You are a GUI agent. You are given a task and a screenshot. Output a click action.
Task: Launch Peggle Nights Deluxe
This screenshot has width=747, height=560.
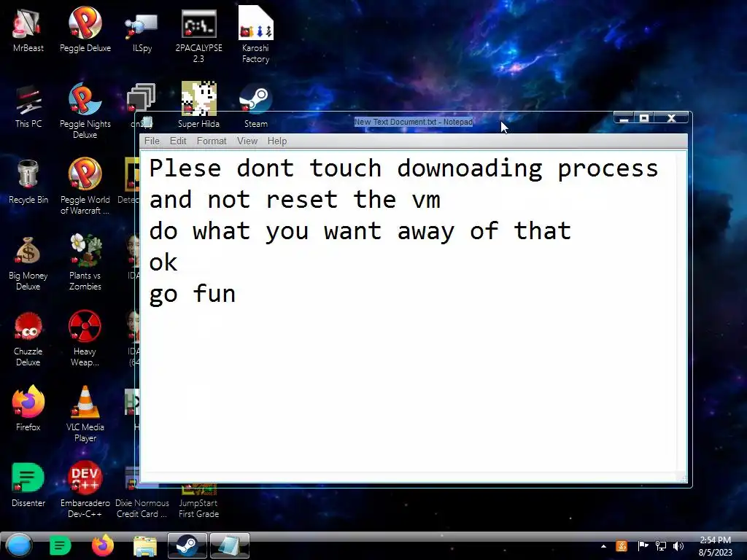click(85, 111)
